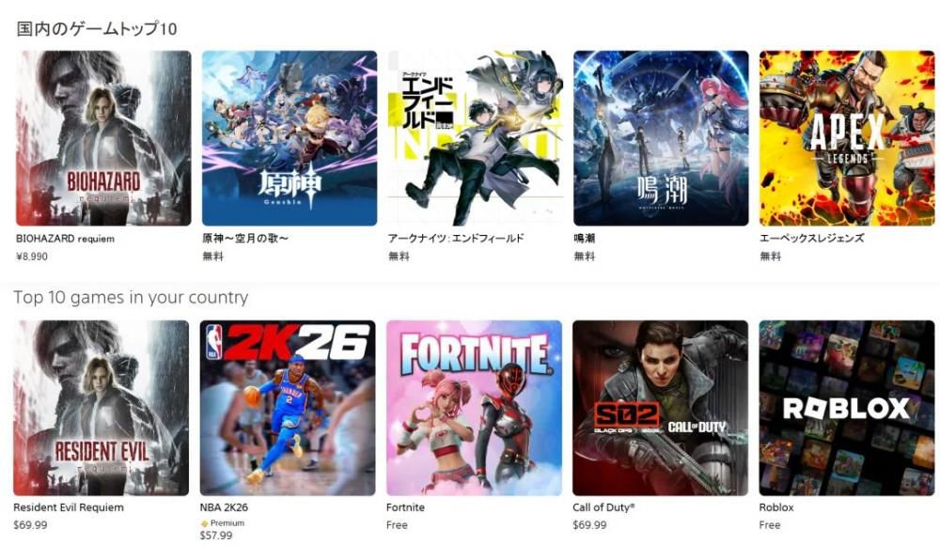Select the Resident Evil Requiem cover image
Screen dimensions: 940x560
(x=102, y=408)
